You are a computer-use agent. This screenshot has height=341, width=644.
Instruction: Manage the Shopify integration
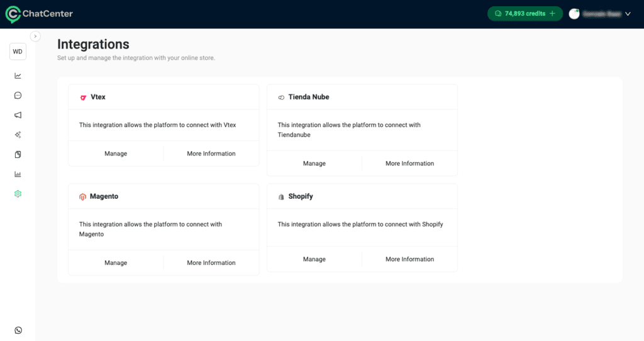314,259
